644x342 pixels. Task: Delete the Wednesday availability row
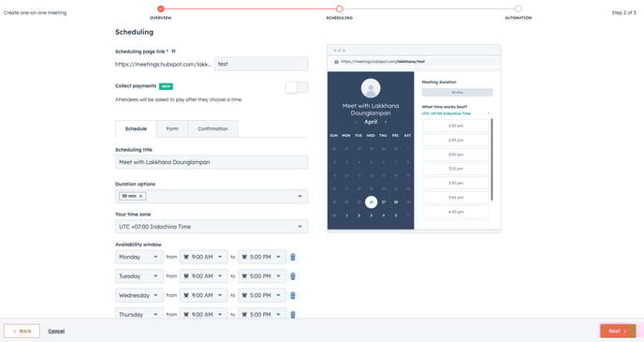(293, 295)
